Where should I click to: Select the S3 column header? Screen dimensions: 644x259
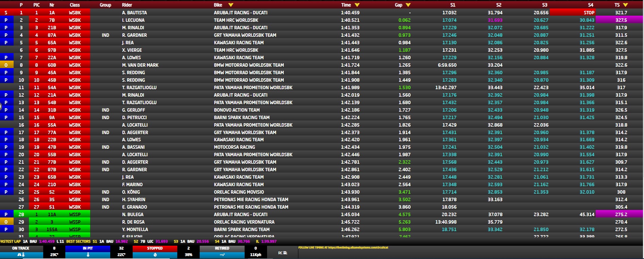pos(545,5)
